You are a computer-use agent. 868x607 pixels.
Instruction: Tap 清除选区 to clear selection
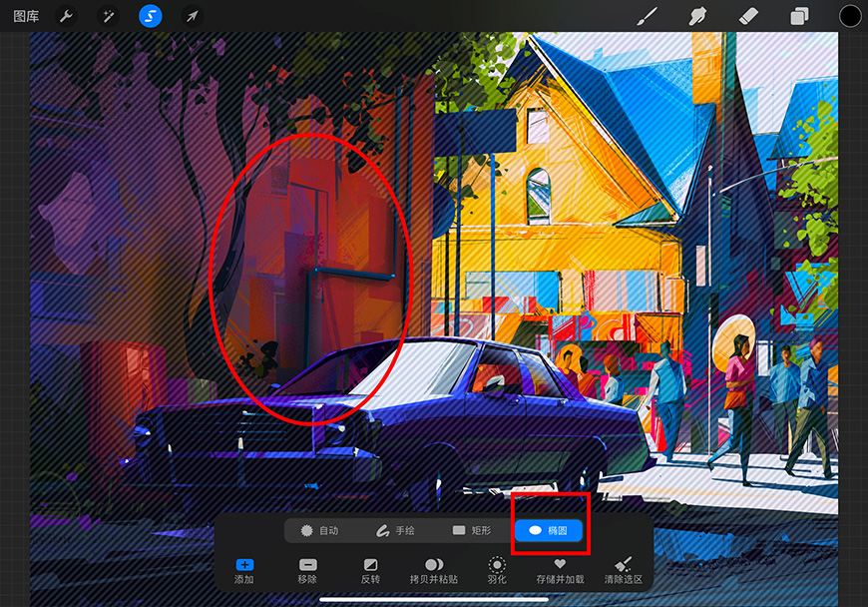point(623,571)
